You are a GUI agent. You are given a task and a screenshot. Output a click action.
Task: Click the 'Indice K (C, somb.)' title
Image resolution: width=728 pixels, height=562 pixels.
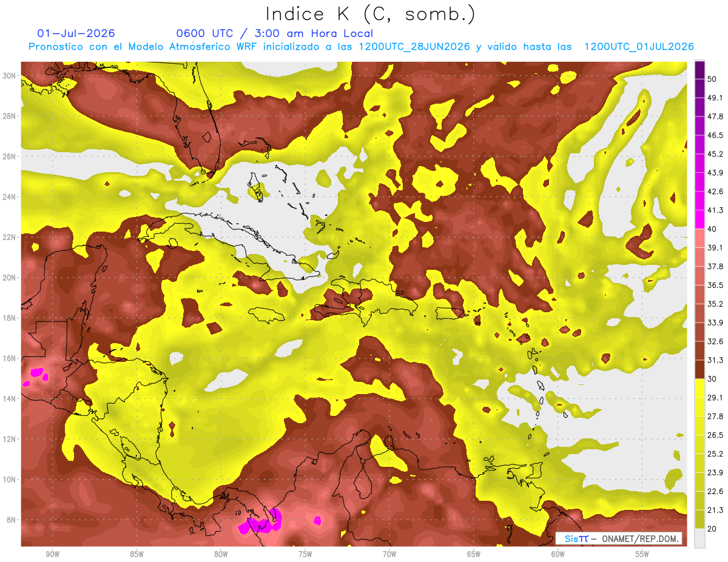370,15
